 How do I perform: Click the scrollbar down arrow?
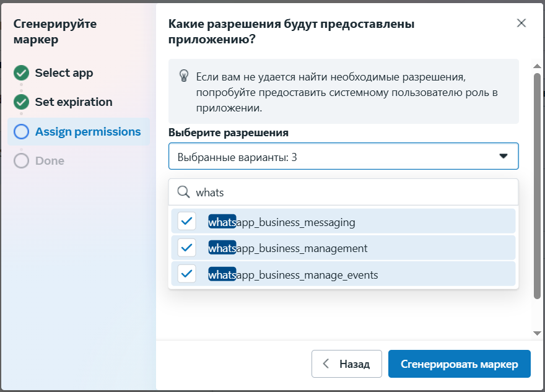click(x=537, y=334)
